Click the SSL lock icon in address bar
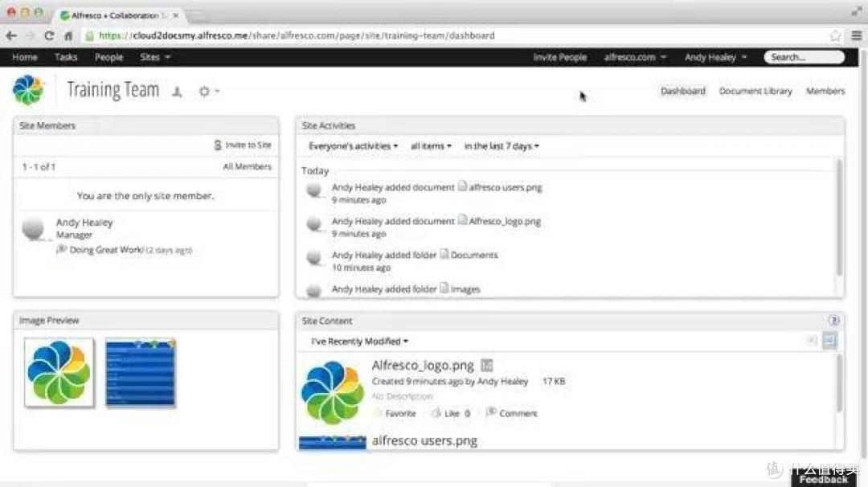The width and height of the screenshot is (868, 487). [89, 36]
